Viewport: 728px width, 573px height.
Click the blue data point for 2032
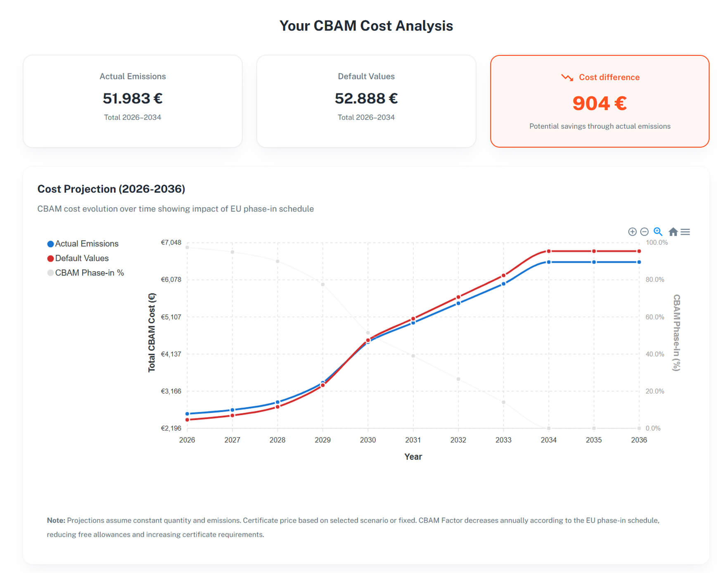[458, 303]
